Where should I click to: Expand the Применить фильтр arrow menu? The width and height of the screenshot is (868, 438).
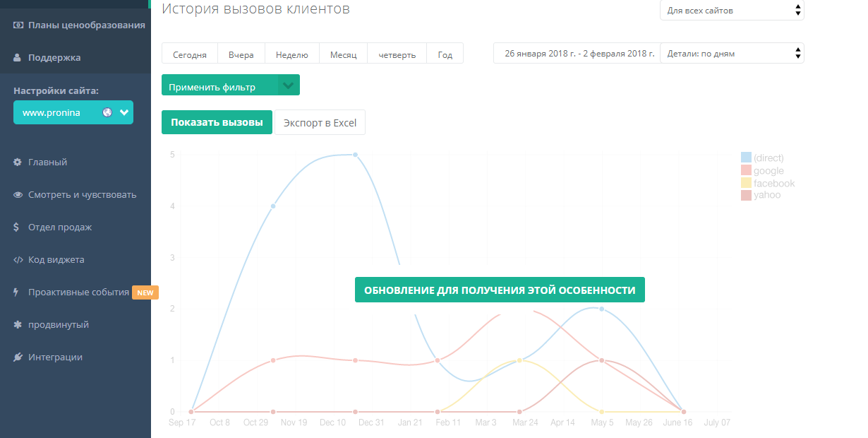[x=288, y=85]
